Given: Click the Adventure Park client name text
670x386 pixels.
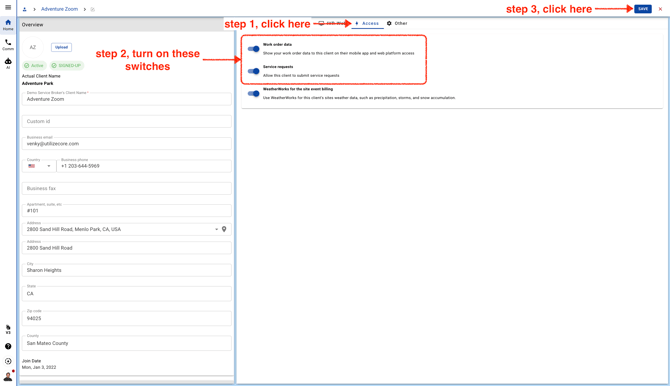Looking at the screenshot, I should (x=38, y=84).
